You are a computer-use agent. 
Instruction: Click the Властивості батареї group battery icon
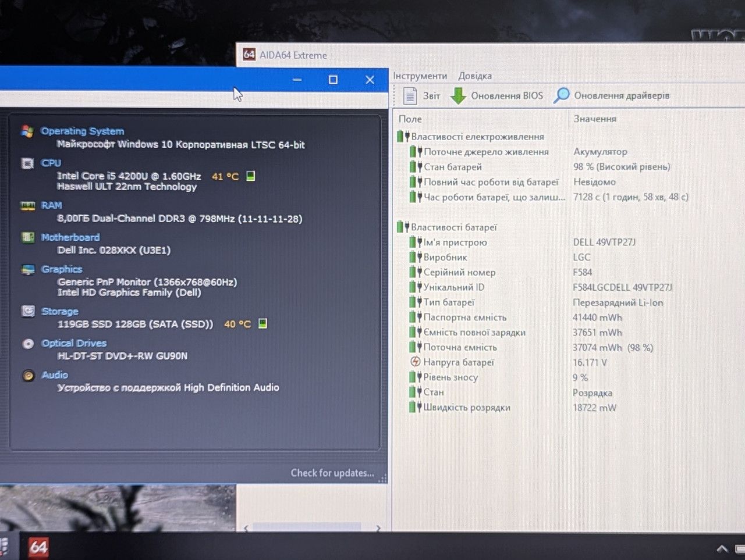(x=403, y=227)
